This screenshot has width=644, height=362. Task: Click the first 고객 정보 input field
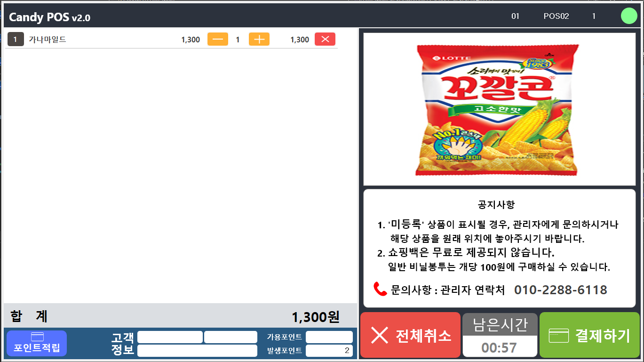point(170,337)
